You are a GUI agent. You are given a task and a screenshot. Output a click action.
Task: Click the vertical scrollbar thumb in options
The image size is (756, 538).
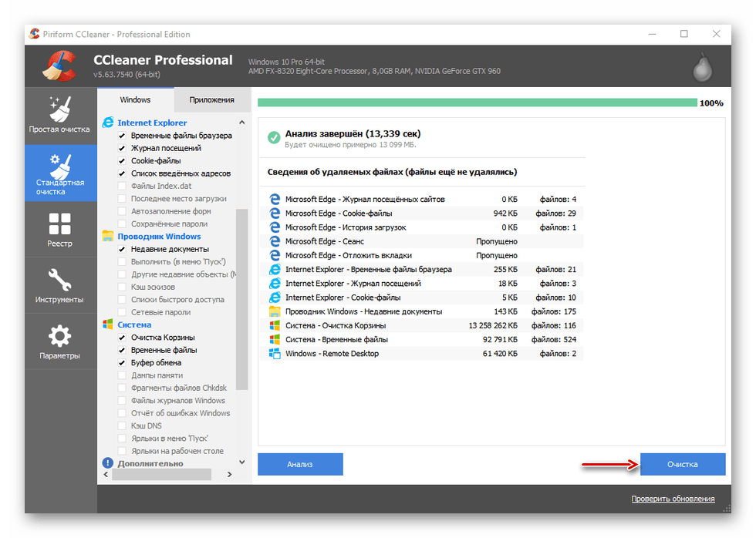242,299
